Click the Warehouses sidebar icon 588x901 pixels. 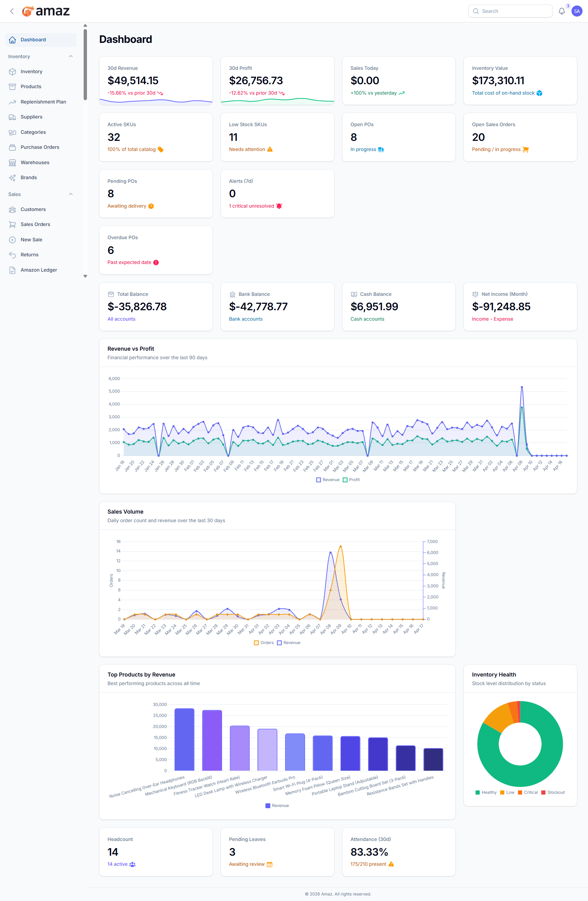tap(13, 162)
